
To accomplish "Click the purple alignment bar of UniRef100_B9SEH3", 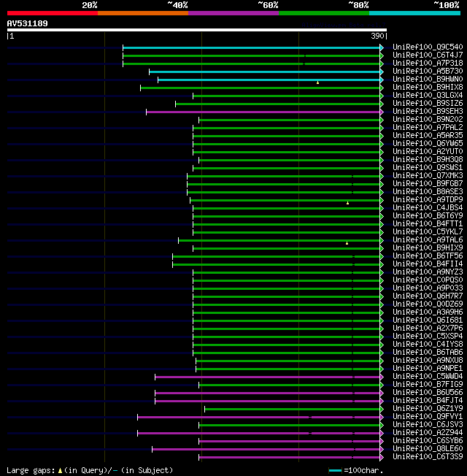I will pyautogui.click(x=263, y=112).
